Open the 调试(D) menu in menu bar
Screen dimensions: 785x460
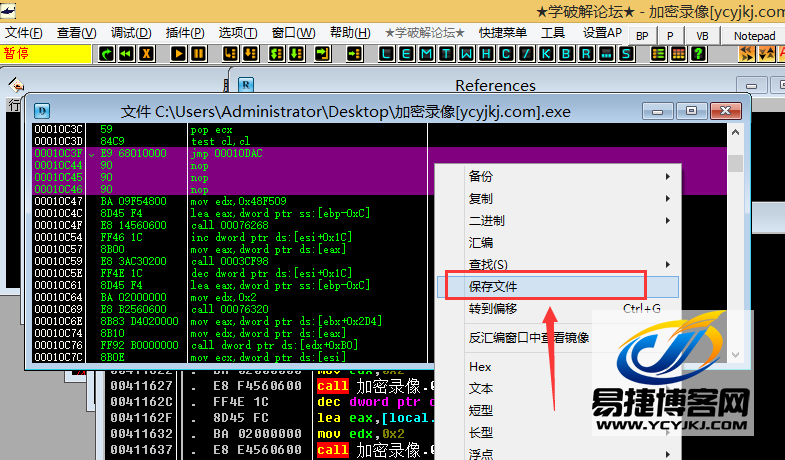click(130, 33)
